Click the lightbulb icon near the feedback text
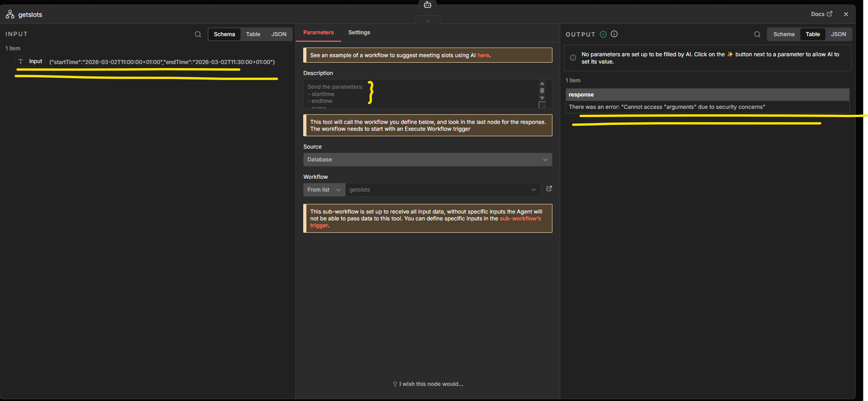 point(395,384)
